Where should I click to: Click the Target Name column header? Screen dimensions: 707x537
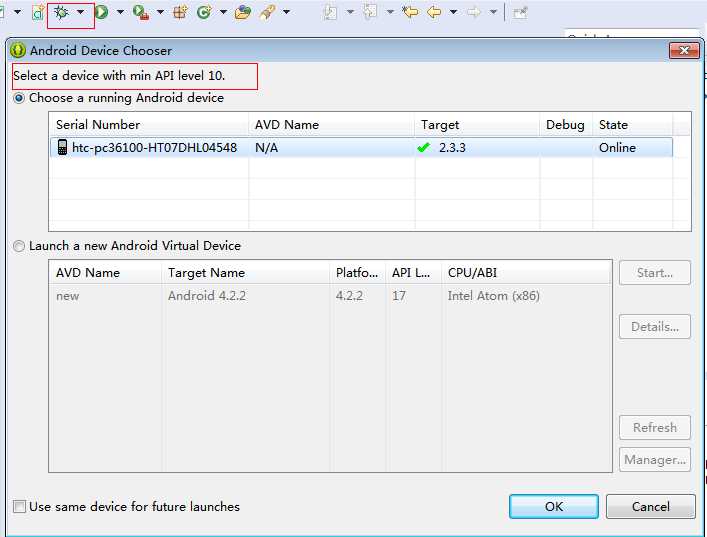point(246,272)
